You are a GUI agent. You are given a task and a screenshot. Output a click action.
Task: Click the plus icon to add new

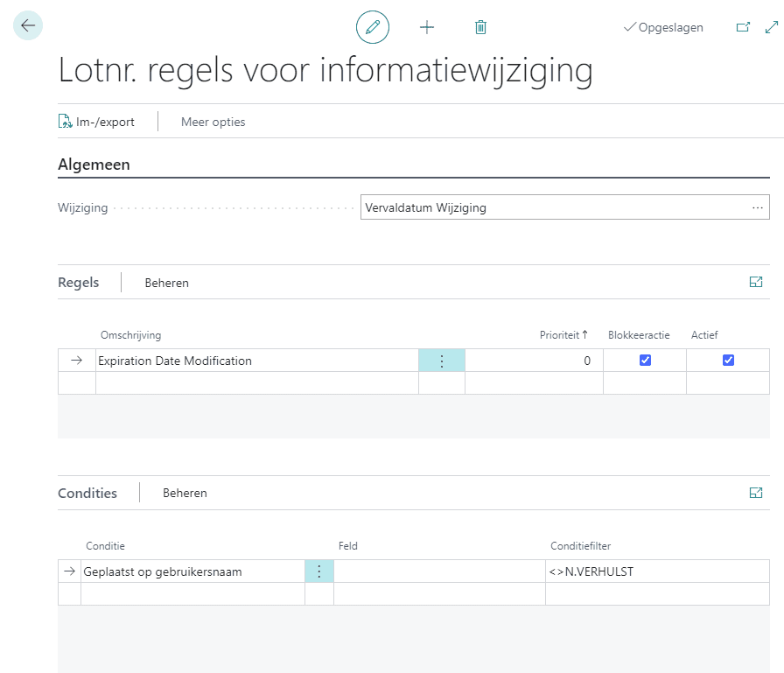click(427, 27)
